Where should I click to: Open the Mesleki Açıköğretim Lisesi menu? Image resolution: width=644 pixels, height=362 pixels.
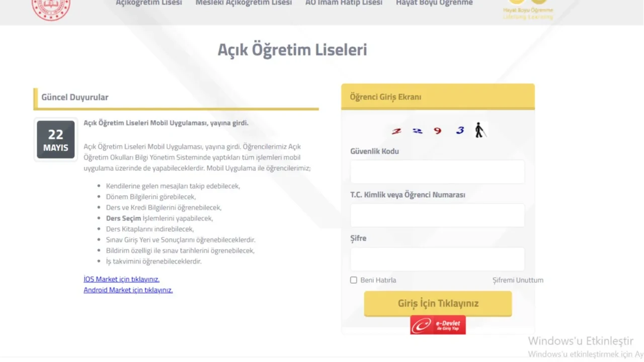(x=244, y=3)
